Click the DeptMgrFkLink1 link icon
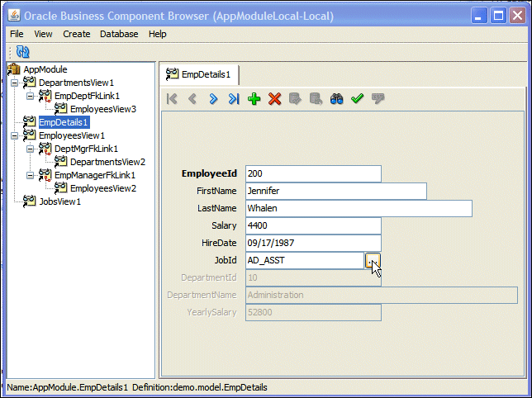 point(45,149)
